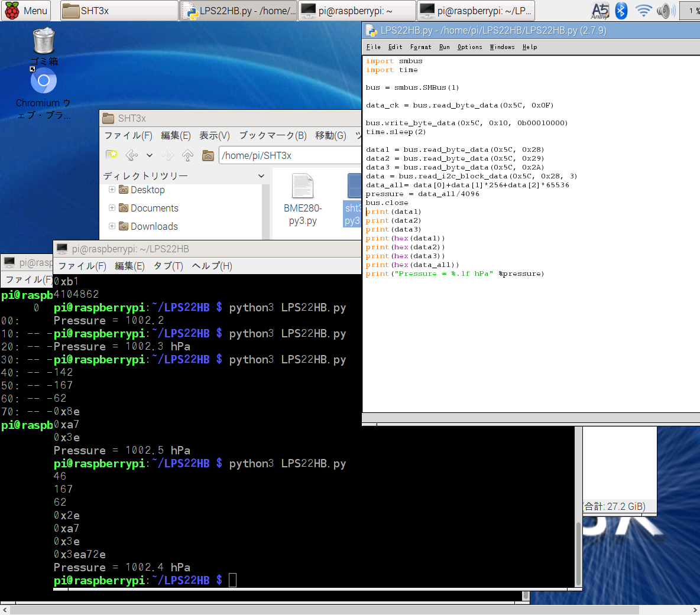
Task: Expand the Downloads folder tree node
Action: point(112,226)
